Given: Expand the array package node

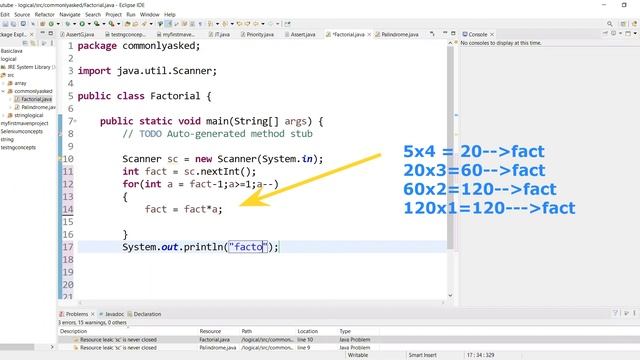Looking at the screenshot, I should (x=3, y=83).
